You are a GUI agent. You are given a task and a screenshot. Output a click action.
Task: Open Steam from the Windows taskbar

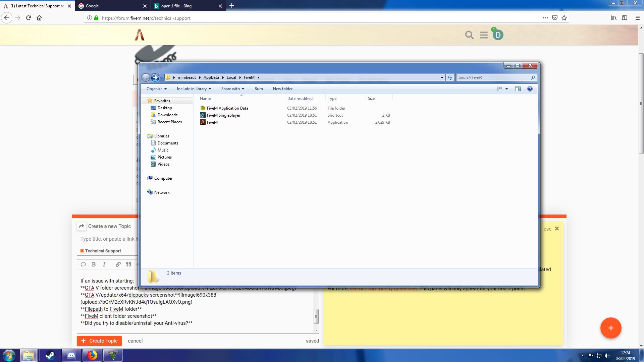50,355
